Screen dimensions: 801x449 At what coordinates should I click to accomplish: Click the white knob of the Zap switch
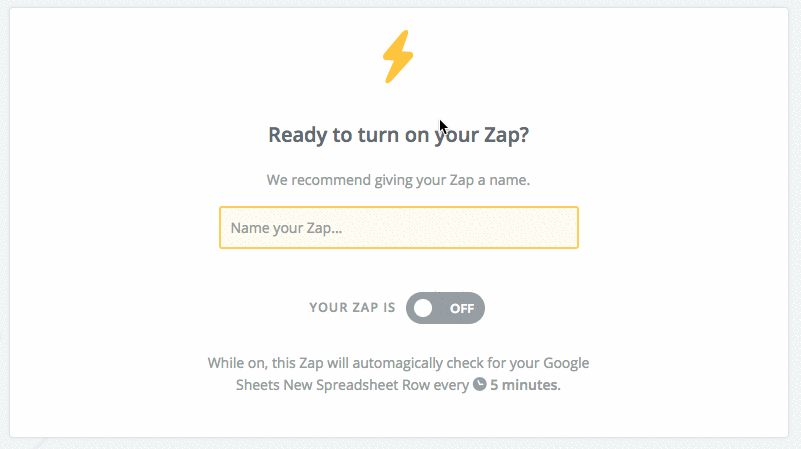[x=423, y=308]
